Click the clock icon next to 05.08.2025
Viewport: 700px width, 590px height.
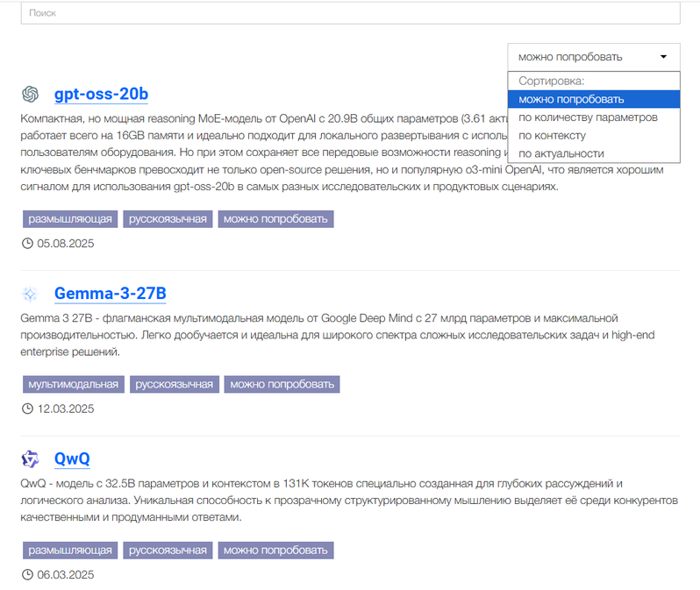(x=26, y=243)
